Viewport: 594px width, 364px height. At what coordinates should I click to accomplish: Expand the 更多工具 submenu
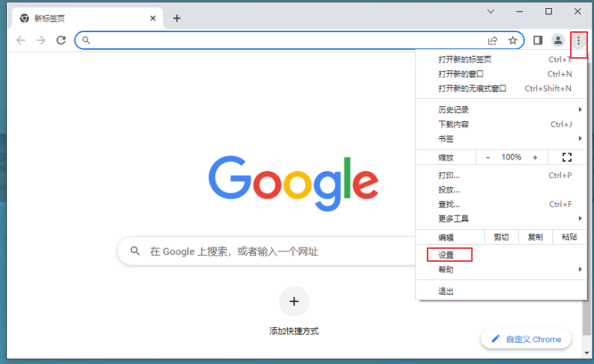pyautogui.click(x=501, y=219)
